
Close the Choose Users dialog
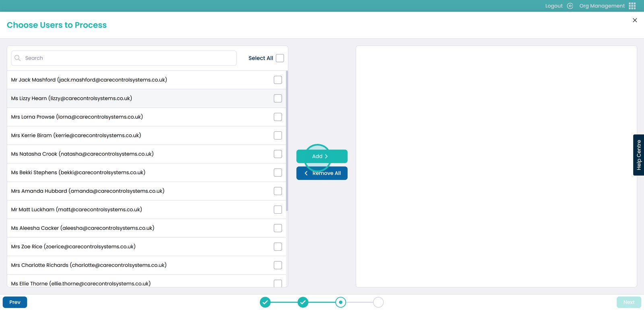pos(635,20)
